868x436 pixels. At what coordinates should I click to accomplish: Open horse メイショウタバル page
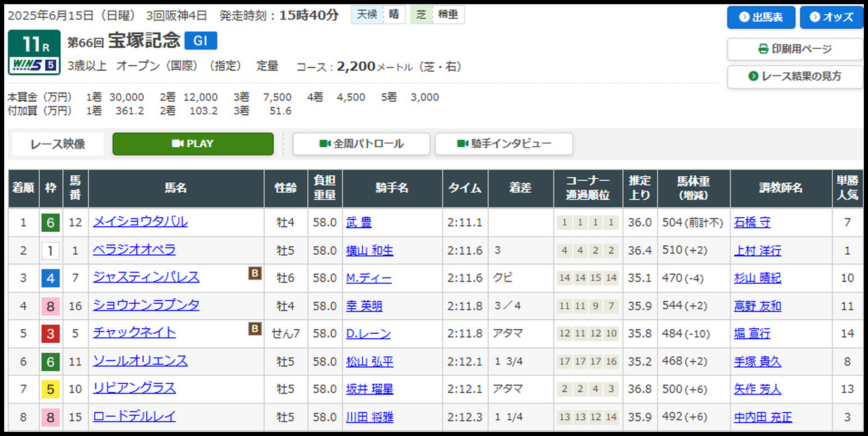click(140, 222)
